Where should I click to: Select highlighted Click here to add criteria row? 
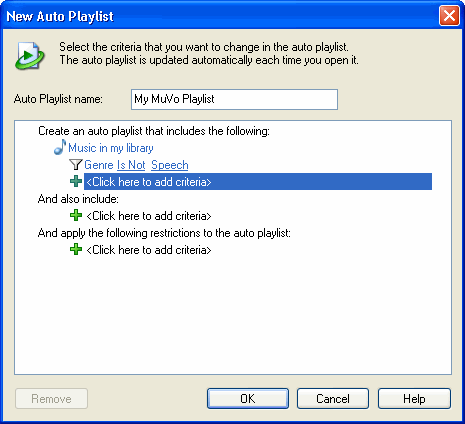coord(258,181)
